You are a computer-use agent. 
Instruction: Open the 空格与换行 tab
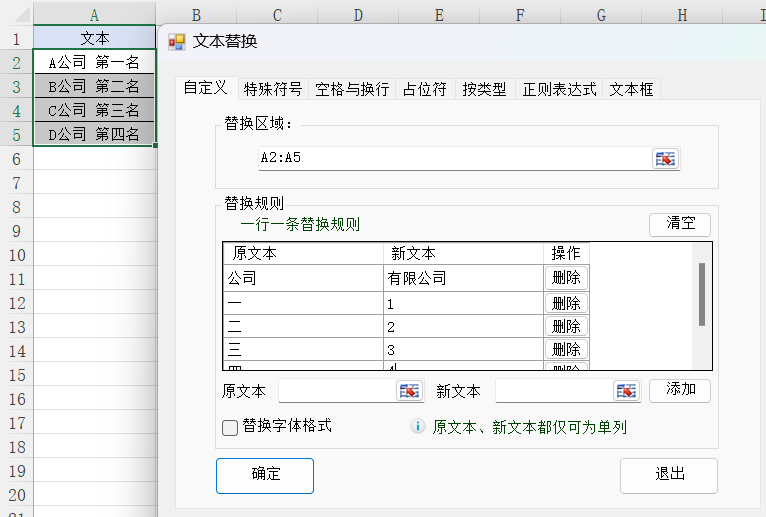(x=352, y=89)
